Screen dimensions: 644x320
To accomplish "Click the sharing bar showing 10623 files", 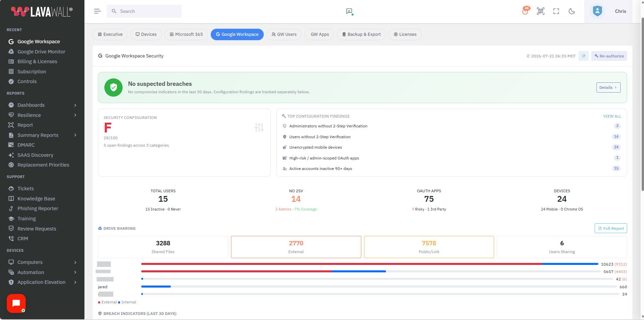I will (x=370, y=264).
